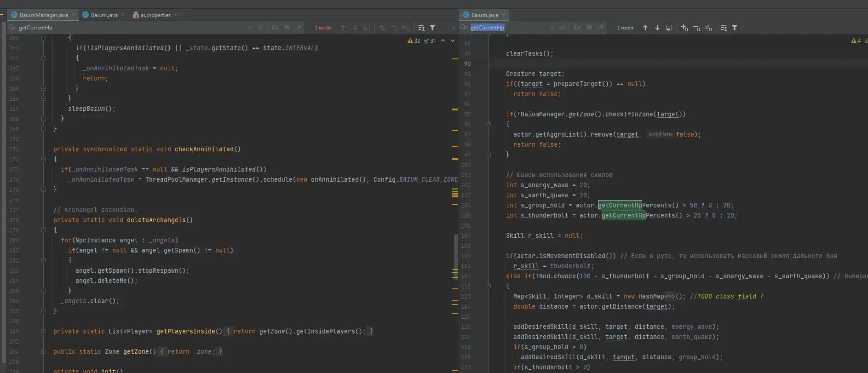Close the left editor search bar
This screenshot has width=868, height=373.
click(x=454, y=28)
